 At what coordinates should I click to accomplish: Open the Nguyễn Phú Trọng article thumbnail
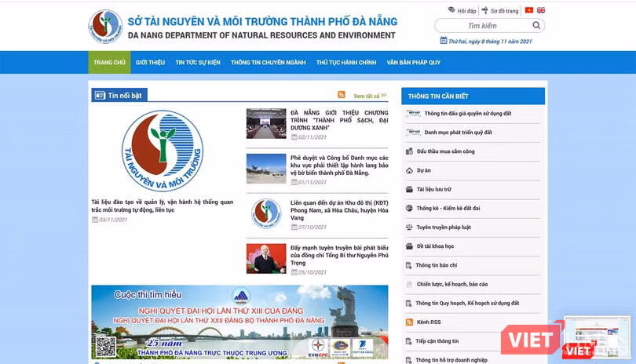coord(266,258)
